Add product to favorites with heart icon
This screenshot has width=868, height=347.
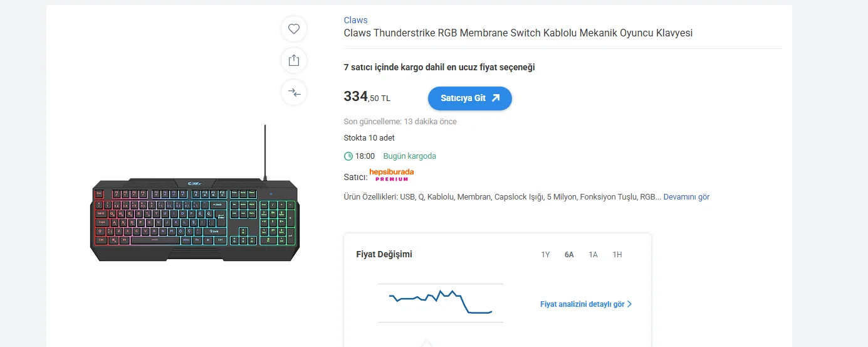click(x=294, y=29)
